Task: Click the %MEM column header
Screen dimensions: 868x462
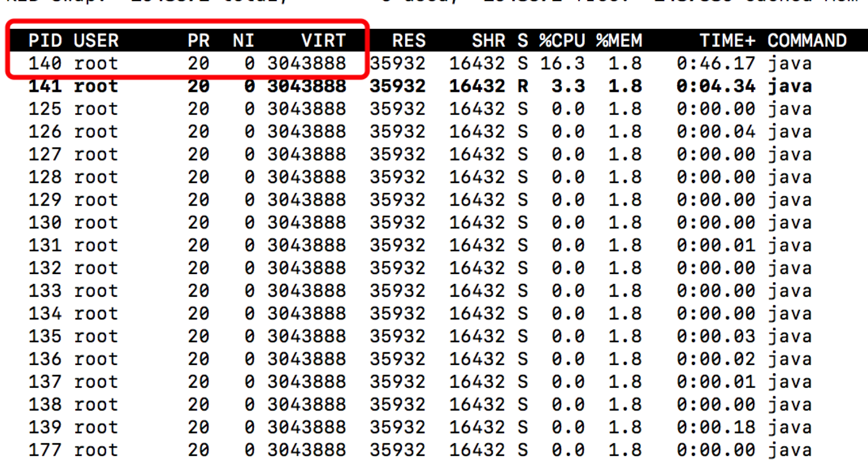Action: point(619,41)
